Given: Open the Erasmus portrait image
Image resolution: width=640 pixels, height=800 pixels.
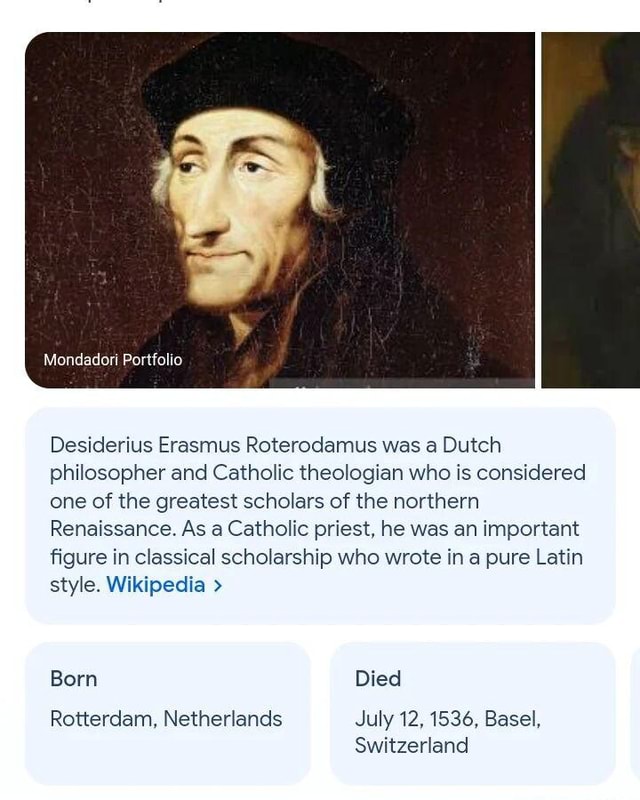Looking at the screenshot, I should [280, 200].
